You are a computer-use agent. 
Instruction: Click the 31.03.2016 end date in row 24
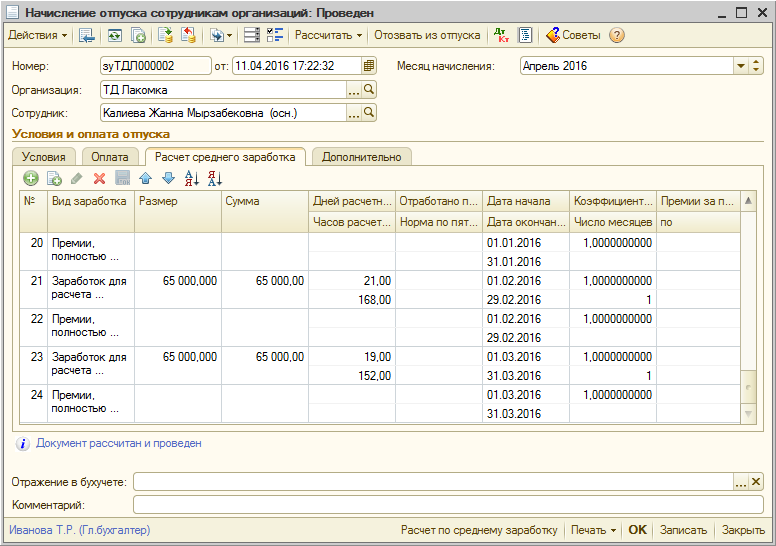pos(526,414)
